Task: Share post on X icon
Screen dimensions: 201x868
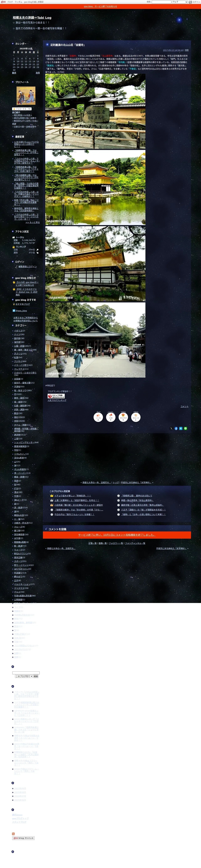Action: pos(171,429)
